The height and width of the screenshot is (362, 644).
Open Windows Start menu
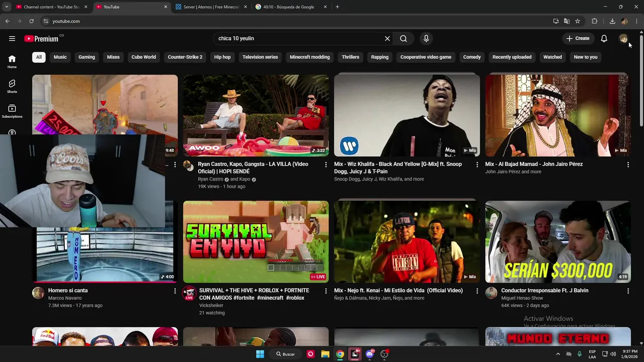coord(260,354)
